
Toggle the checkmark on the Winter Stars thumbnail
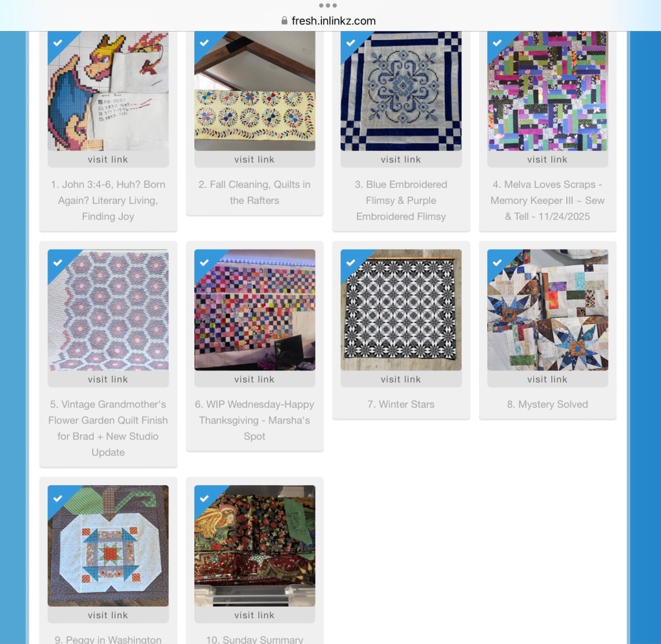coord(351,263)
